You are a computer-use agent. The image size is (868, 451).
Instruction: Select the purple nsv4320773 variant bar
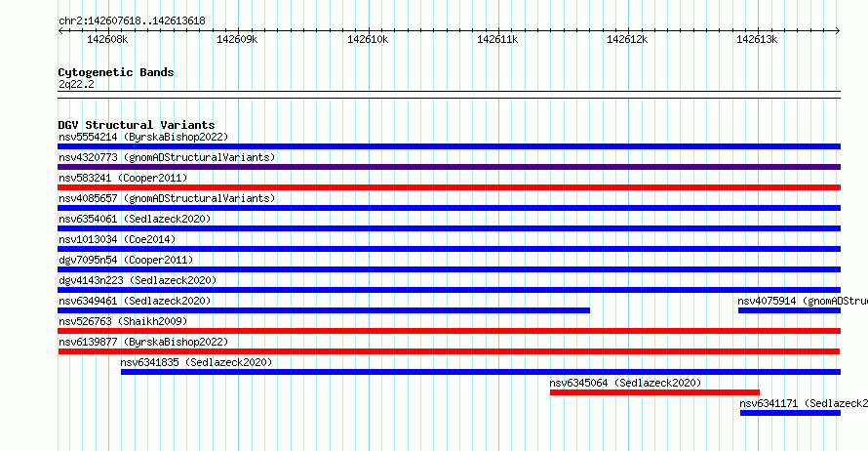pos(449,167)
